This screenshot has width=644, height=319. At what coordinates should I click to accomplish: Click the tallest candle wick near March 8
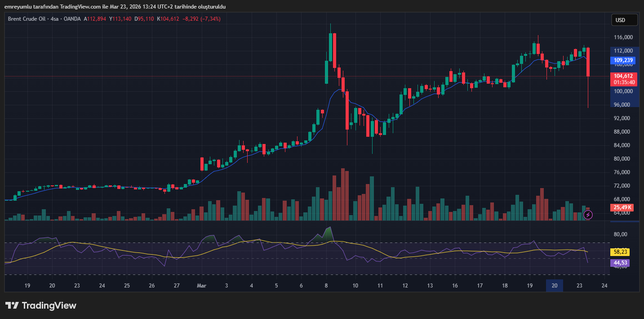[x=330, y=28]
